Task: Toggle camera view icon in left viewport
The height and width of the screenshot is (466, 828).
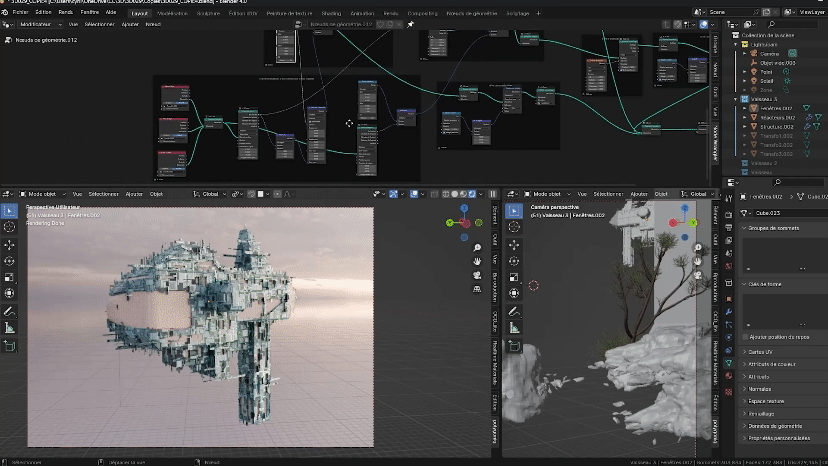Action: tap(478, 275)
